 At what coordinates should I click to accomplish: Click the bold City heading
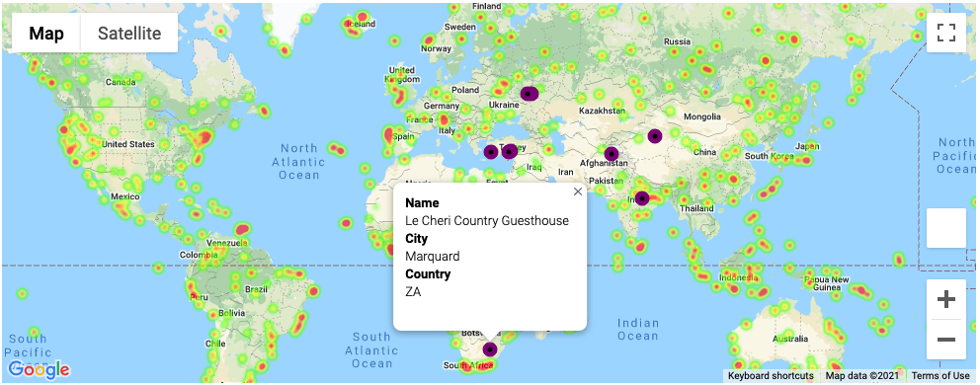(416, 239)
